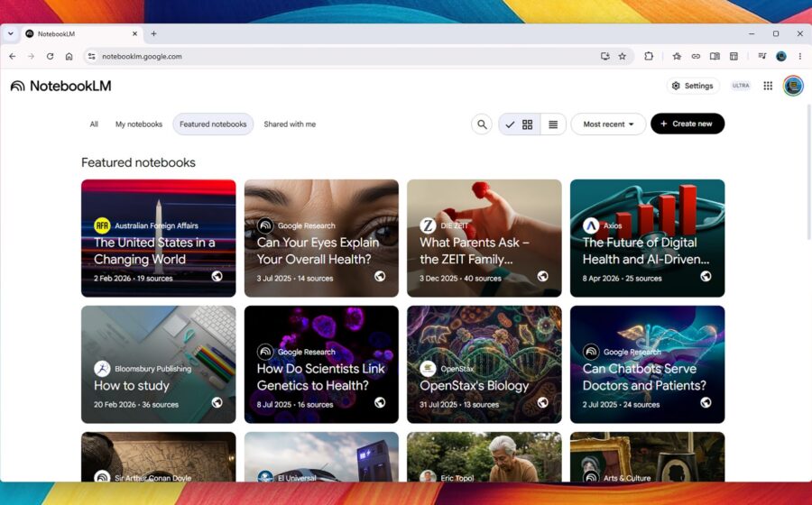
Task: Open How Do Scientists Link Genetics notebook
Action: point(321,364)
